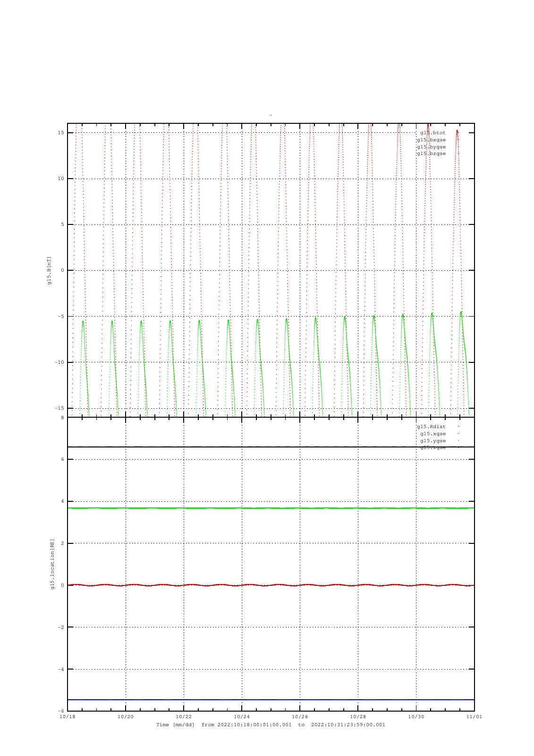The height and width of the screenshot is (756, 534).
Task: Click the 11/01 date tick label
Action: coord(475,716)
